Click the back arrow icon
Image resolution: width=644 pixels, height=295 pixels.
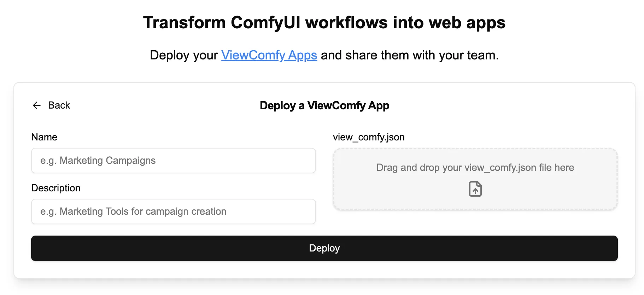coord(37,105)
